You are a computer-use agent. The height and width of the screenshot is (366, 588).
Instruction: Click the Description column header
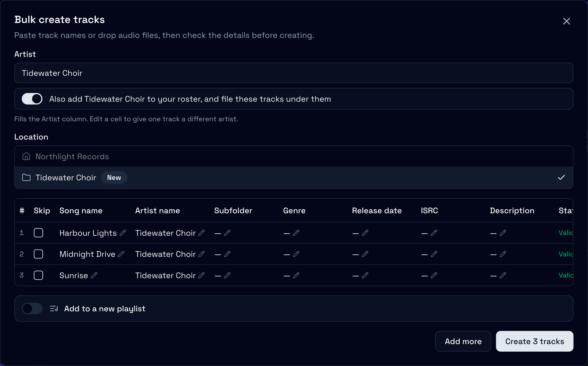pyautogui.click(x=512, y=211)
